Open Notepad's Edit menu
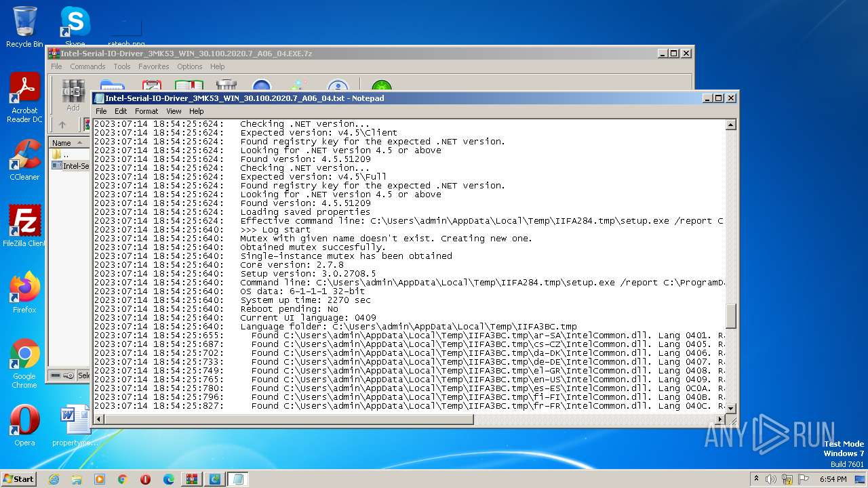868x488 pixels. pyautogui.click(x=121, y=111)
